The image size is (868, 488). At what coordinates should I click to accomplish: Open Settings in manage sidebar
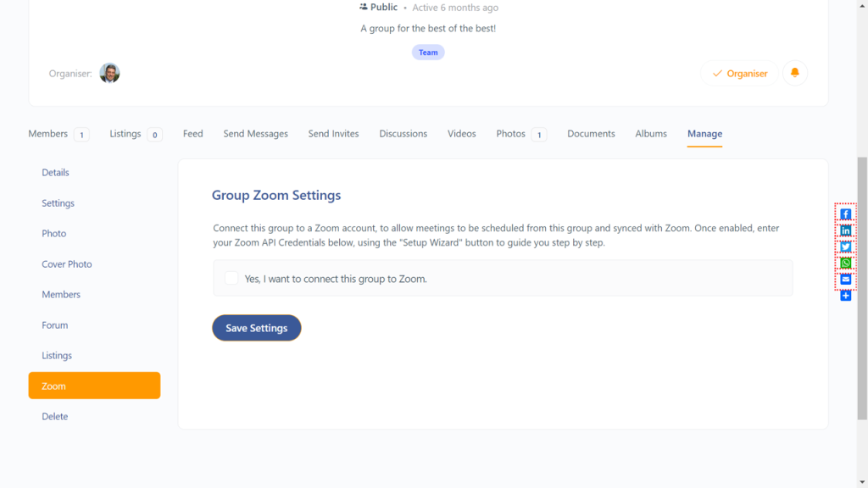click(x=58, y=203)
